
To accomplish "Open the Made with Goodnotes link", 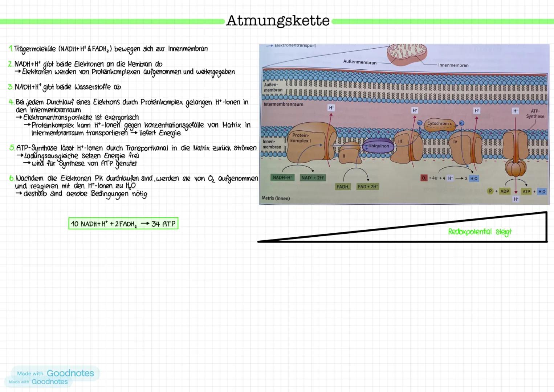I will coord(54,373).
